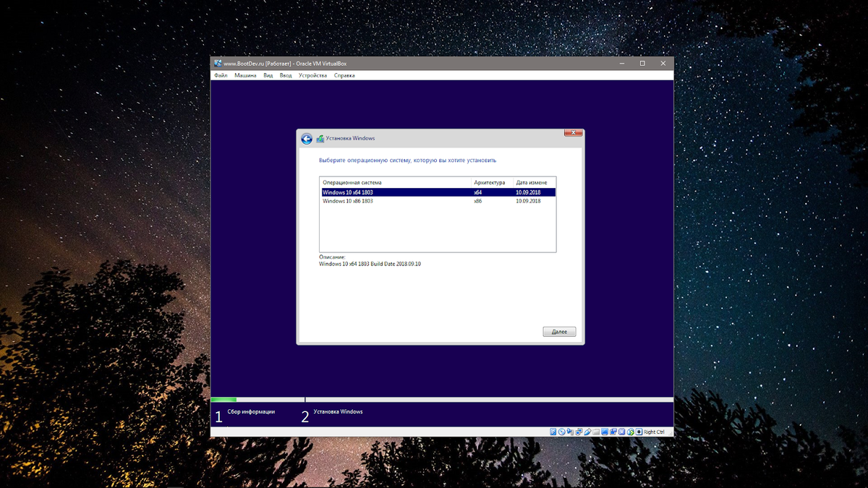Image resolution: width=868 pixels, height=488 pixels.
Task: Click the recording status icon
Action: (613, 432)
